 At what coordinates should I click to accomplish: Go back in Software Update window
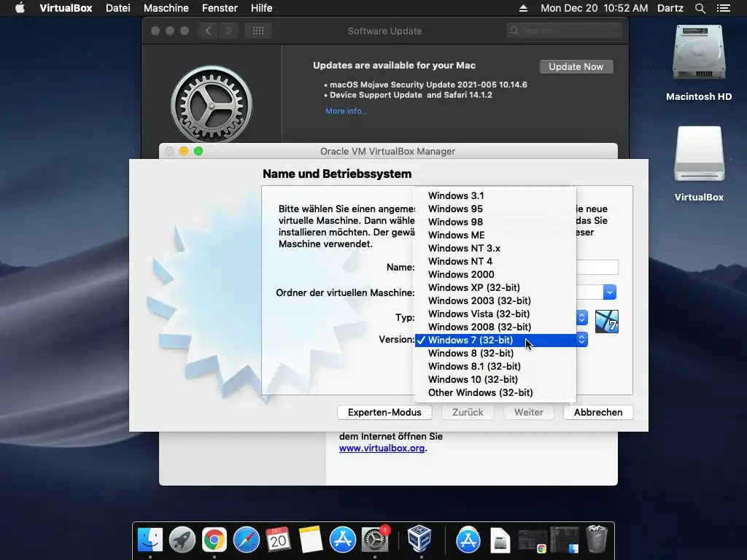click(208, 31)
